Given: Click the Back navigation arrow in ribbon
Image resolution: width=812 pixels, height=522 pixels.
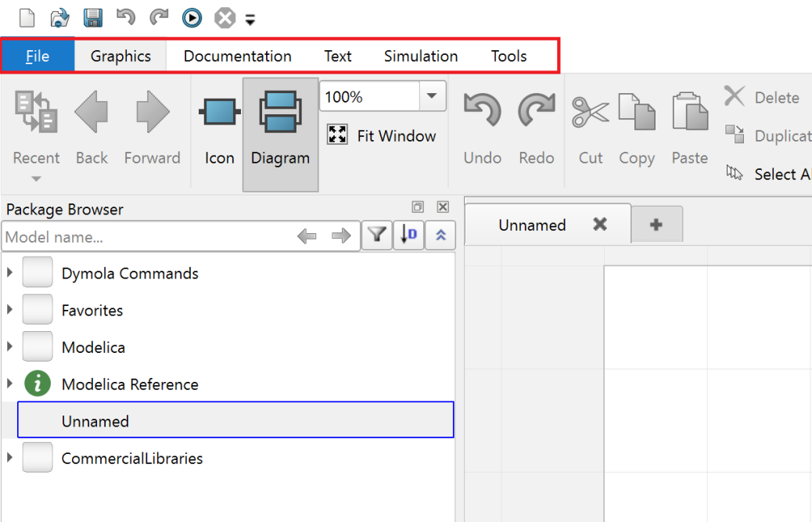Looking at the screenshot, I should [x=92, y=128].
